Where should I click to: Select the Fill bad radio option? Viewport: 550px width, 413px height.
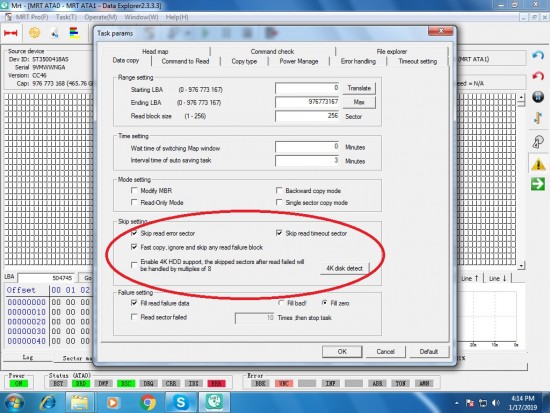coord(281,303)
